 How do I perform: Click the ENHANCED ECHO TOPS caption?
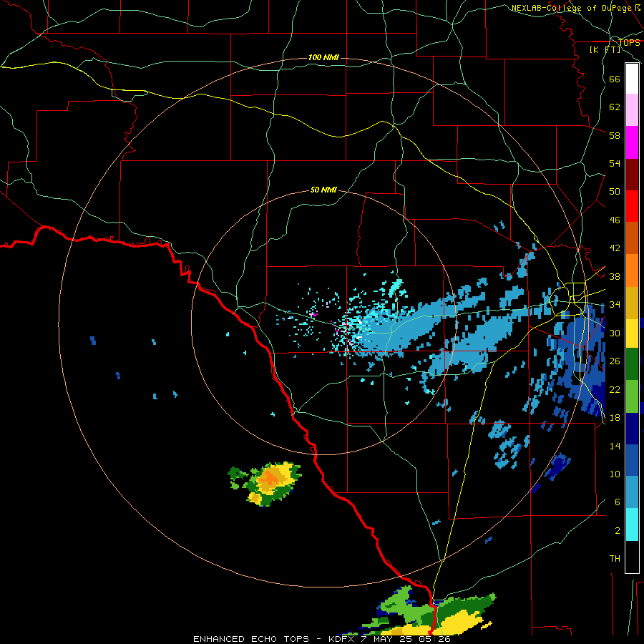click(x=251, y=639)
